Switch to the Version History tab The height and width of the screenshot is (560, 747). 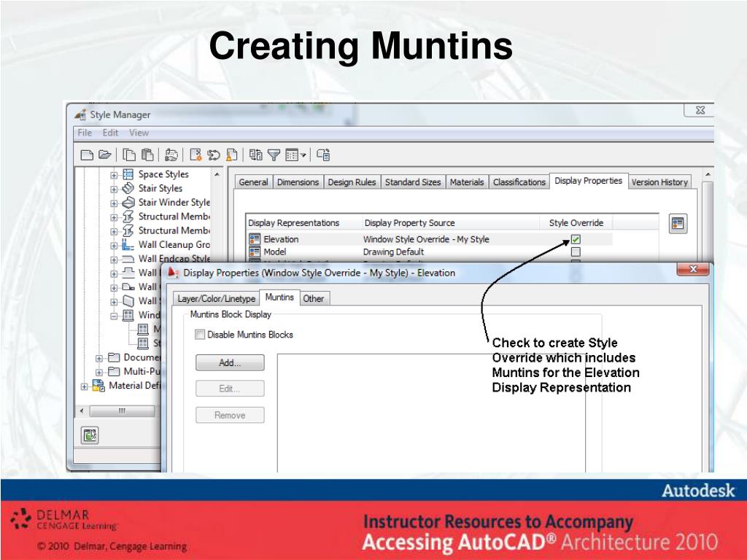pyautogui.click(x=659, y=182)
